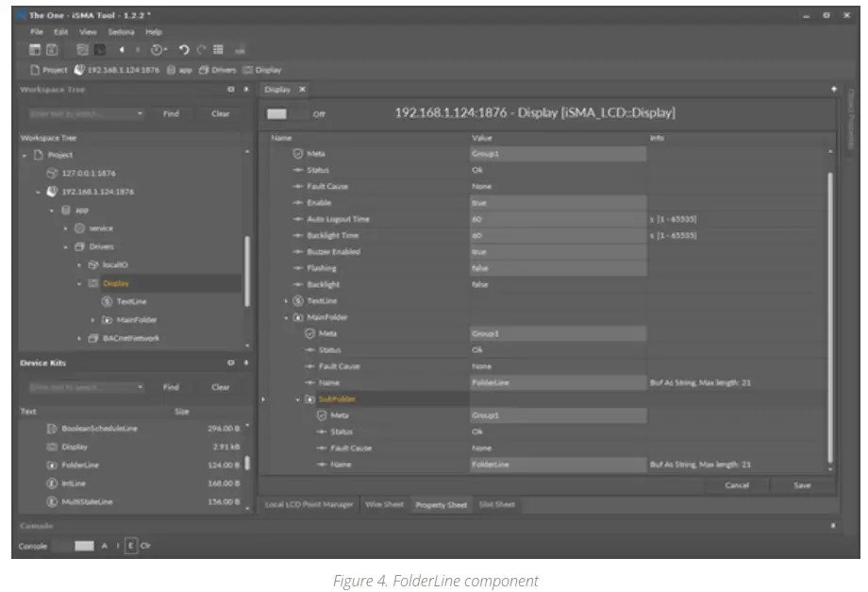868x592 pixels.
Task: Open Workspace Tree search dropdown
Action: [140, 113]
